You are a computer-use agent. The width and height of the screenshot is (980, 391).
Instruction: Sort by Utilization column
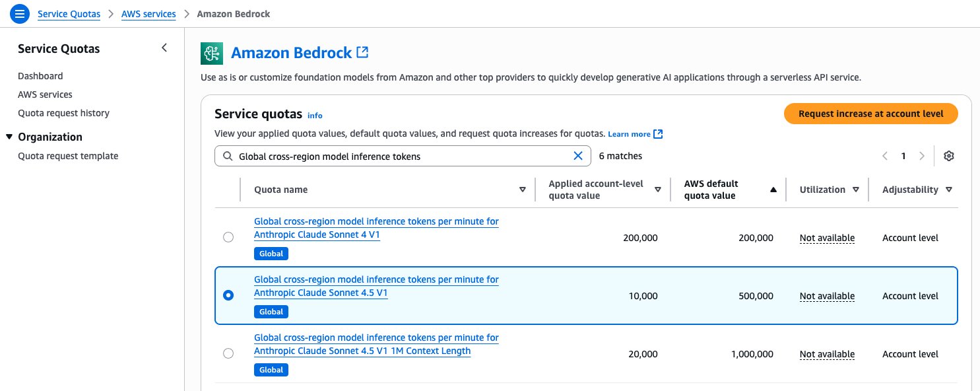(855, 190)
